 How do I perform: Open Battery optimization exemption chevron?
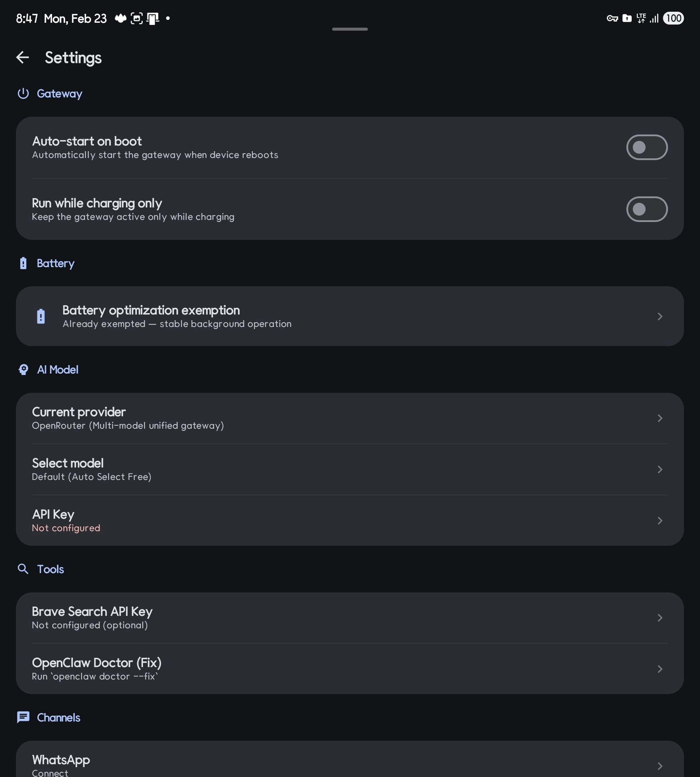tap(659, 316)
